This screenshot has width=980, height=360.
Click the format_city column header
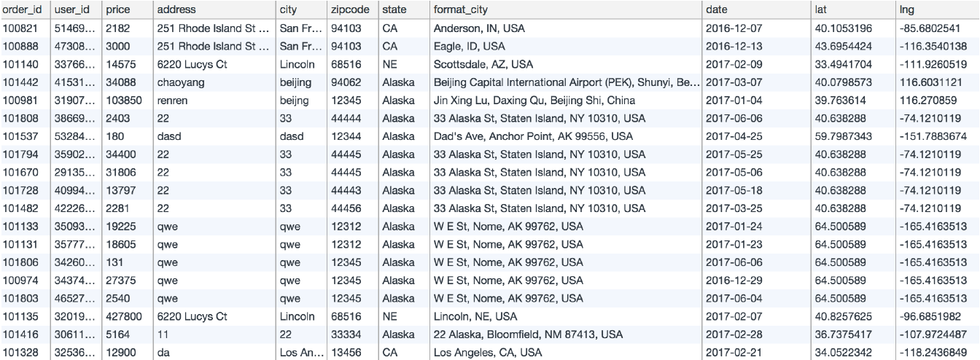[x=565, y=10]
